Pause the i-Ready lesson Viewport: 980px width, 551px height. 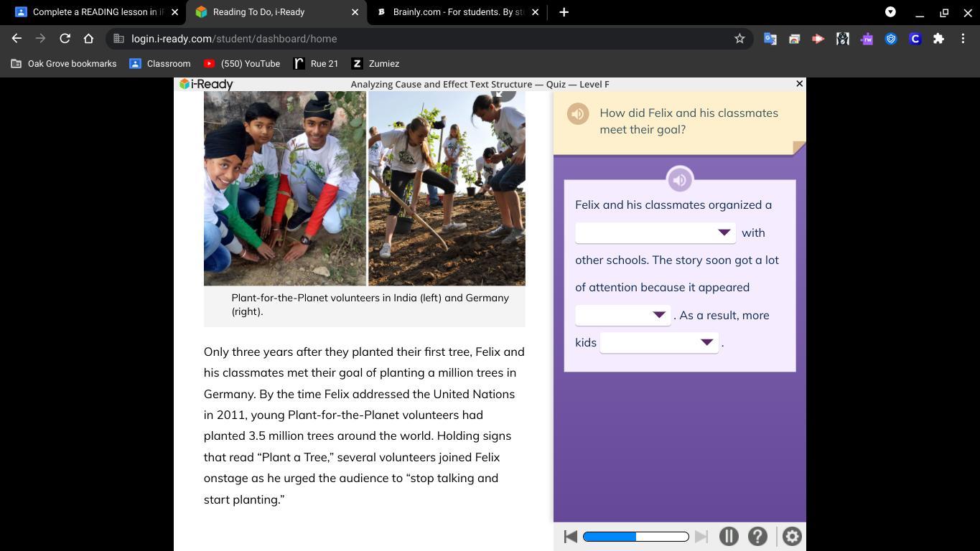click(x=729, y=537)
